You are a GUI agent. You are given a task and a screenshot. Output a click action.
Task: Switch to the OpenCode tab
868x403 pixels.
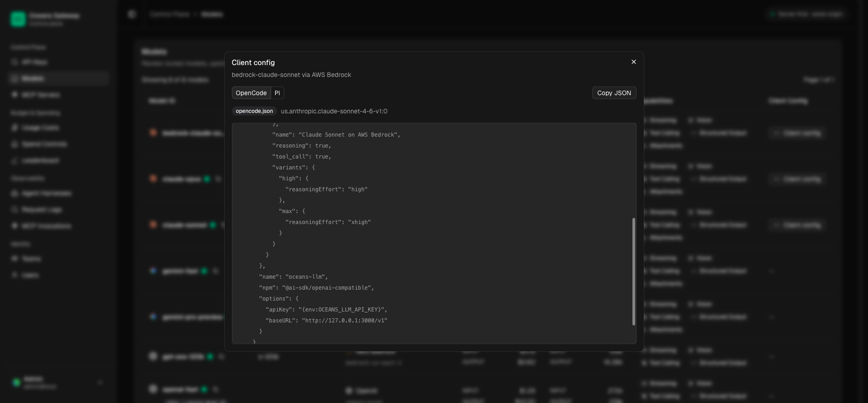(x=251, y=93)
